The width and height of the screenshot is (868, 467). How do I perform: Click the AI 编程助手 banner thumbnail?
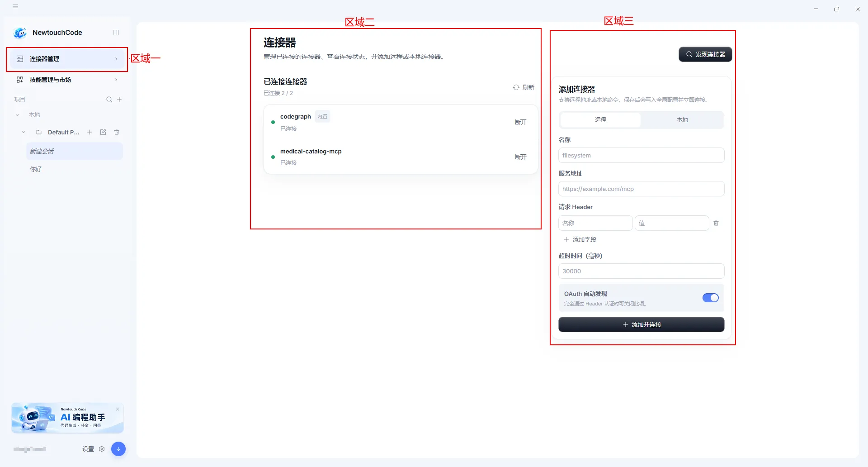(x=67, y=418)
